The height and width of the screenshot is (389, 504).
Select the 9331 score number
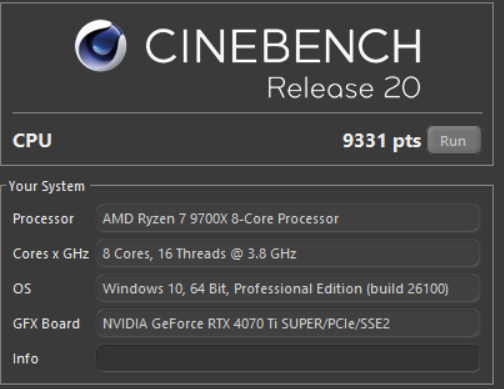click(x=364, y=140)
